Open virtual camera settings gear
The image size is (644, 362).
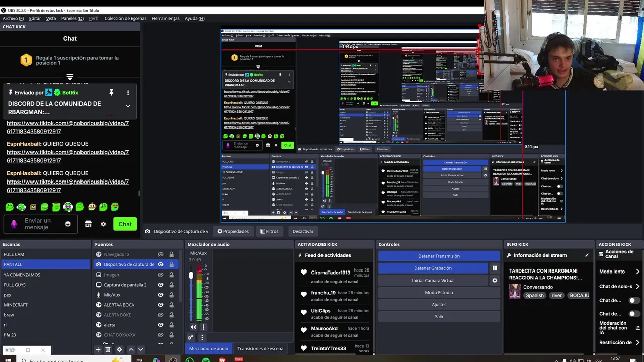coord(495,281)
